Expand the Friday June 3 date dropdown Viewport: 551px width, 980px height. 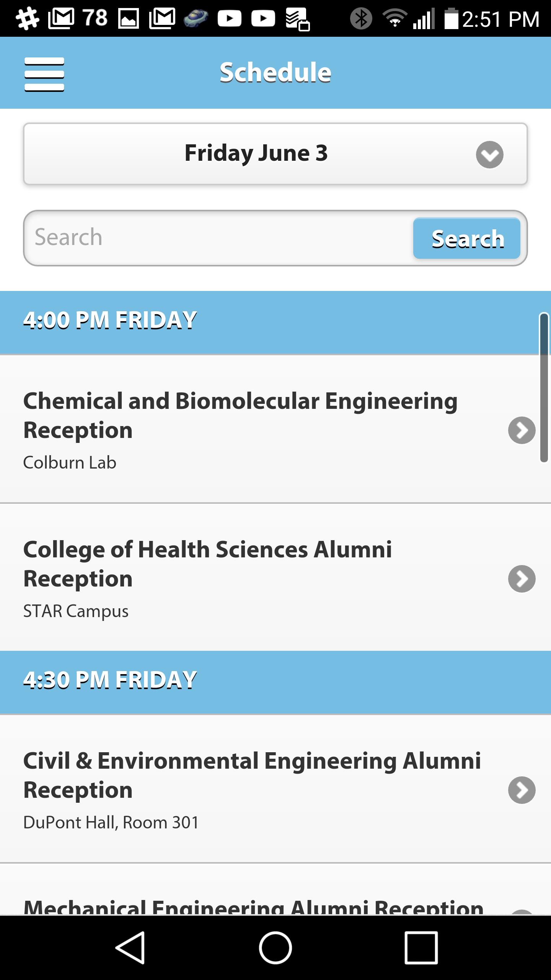275,154
